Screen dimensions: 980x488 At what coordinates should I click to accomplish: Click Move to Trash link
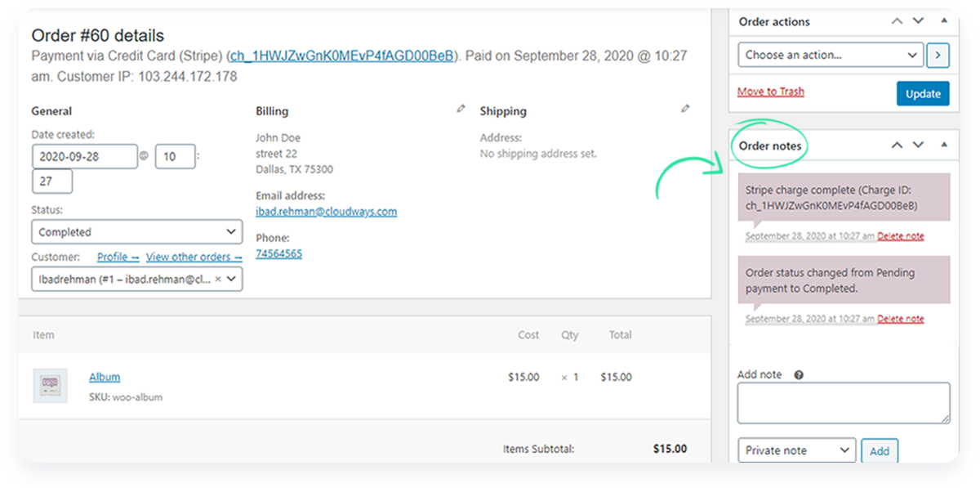[x=771, y=92]
